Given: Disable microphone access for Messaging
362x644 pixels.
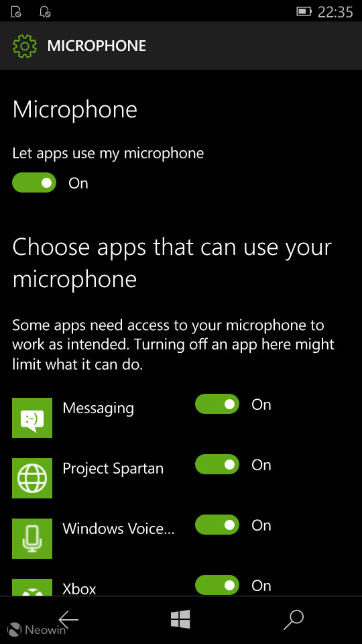Looking at the screenshot, I should pos(217,404).
